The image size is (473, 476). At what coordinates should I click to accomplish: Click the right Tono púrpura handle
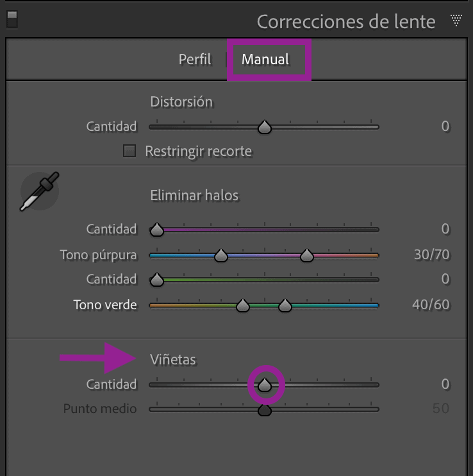pyautogui.click(x=307, y=256)
